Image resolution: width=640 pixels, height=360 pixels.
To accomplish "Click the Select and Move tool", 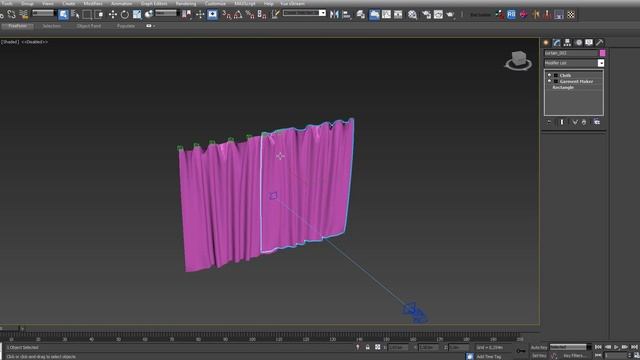I will click(x=113, y=15).
